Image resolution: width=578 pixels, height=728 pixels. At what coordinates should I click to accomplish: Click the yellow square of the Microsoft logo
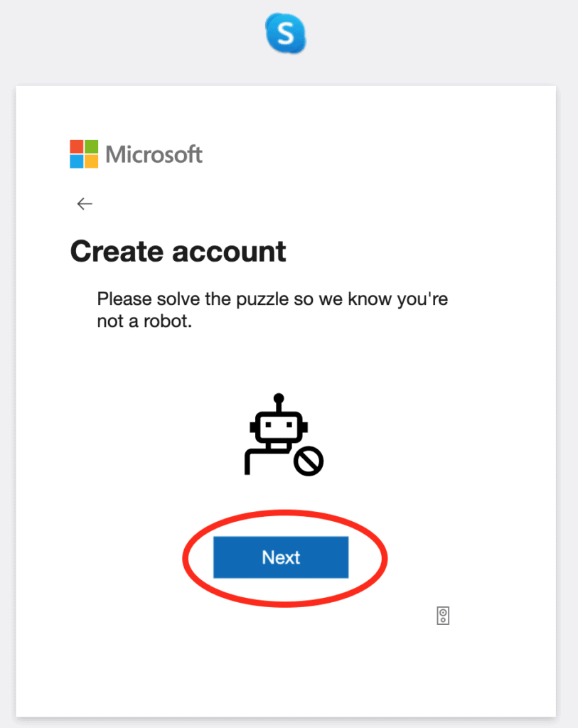91,161
